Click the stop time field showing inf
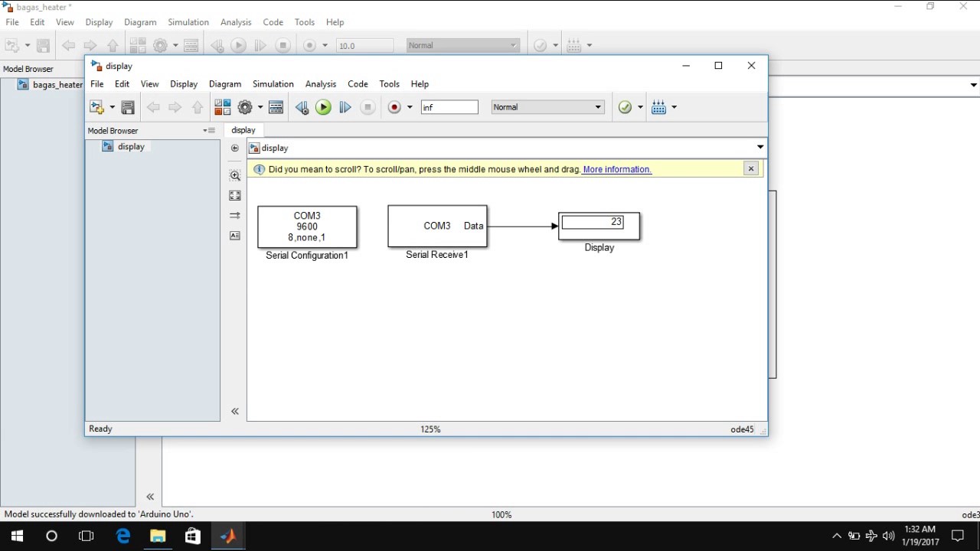The image size is (980, 551). tap(449, 107)
